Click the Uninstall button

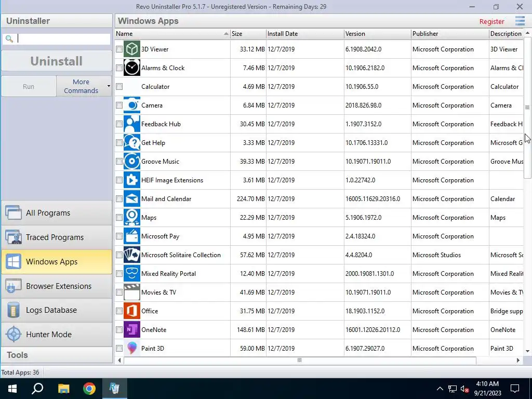click(x=56, y=61)
